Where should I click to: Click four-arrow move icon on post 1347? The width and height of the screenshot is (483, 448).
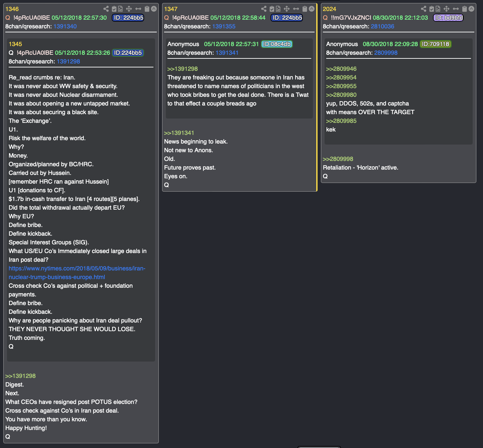click(x=287, y=9)
